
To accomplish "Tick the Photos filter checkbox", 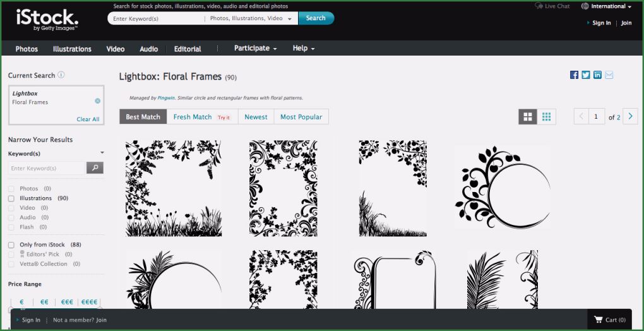I will [11, 189].
